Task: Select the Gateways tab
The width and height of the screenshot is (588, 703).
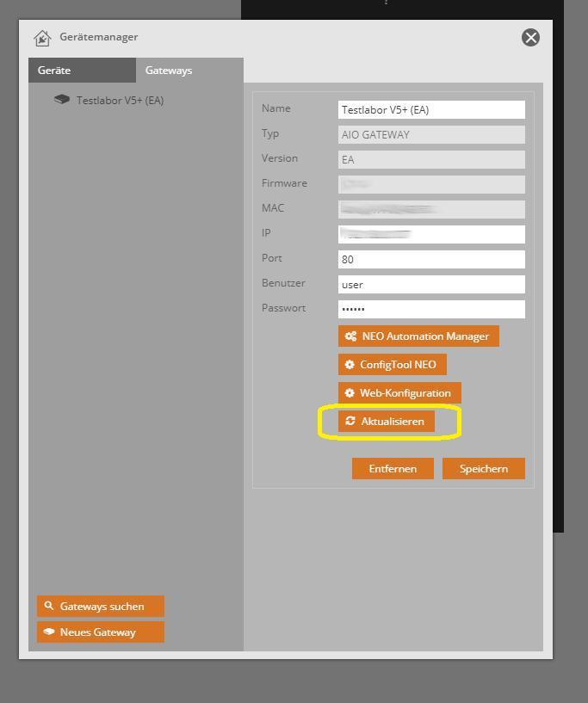Action: pos(189,71)
